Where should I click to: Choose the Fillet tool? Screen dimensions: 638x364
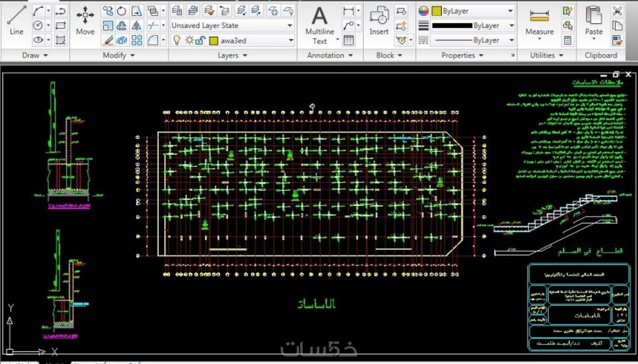153,40
